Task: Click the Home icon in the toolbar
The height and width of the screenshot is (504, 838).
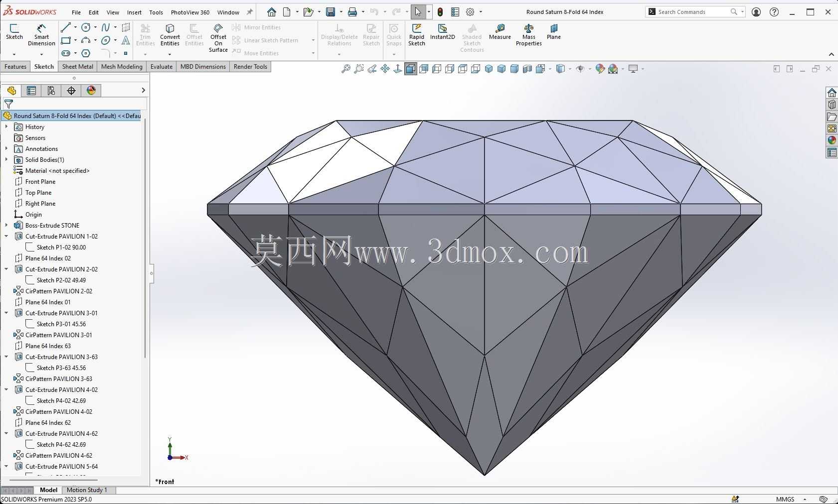Action: click(x=272, y=12)
